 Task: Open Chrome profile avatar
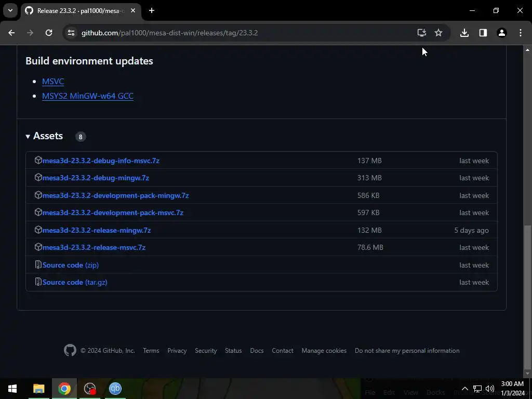tap(502, 33)
